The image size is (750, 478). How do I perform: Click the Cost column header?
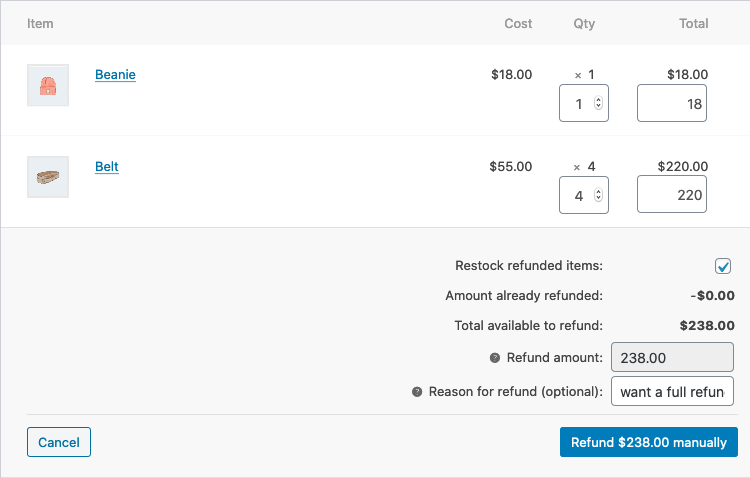[x=518, y=23]
